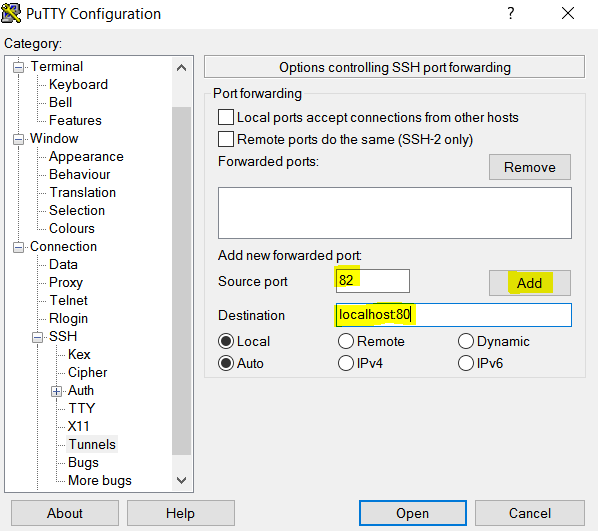Click the PuTTY icon in the title bar
Screen dimensions: 598x531
click(11, 13)
